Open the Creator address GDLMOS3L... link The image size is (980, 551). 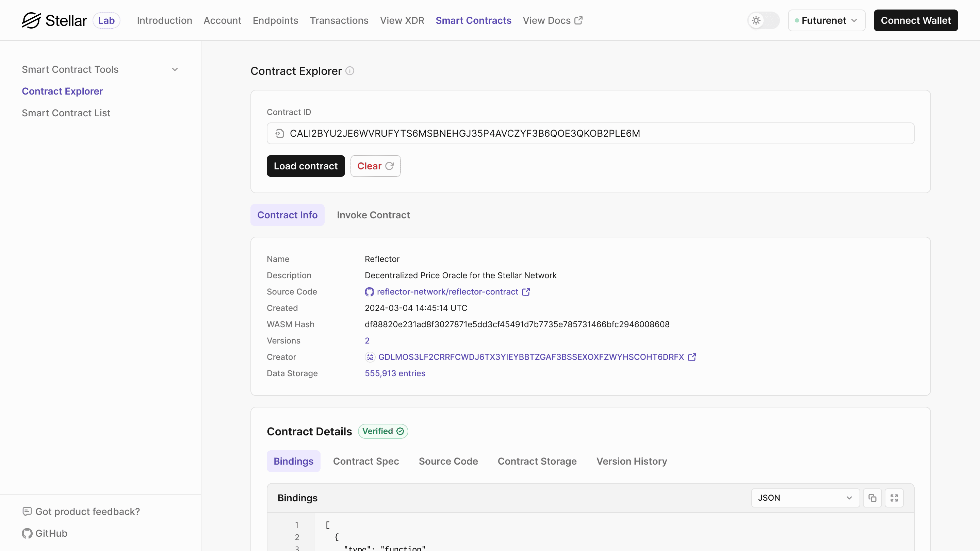(x=531, y=357)
